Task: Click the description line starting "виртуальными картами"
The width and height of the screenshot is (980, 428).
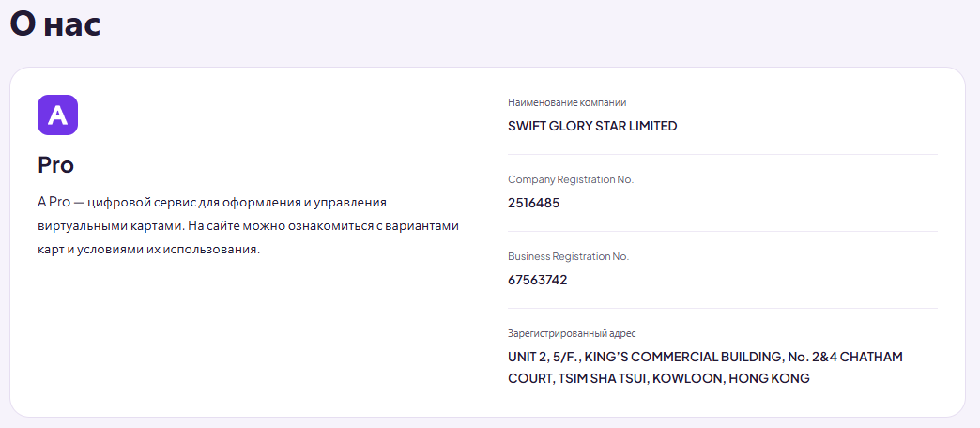Action: click(x=248, y=225)
